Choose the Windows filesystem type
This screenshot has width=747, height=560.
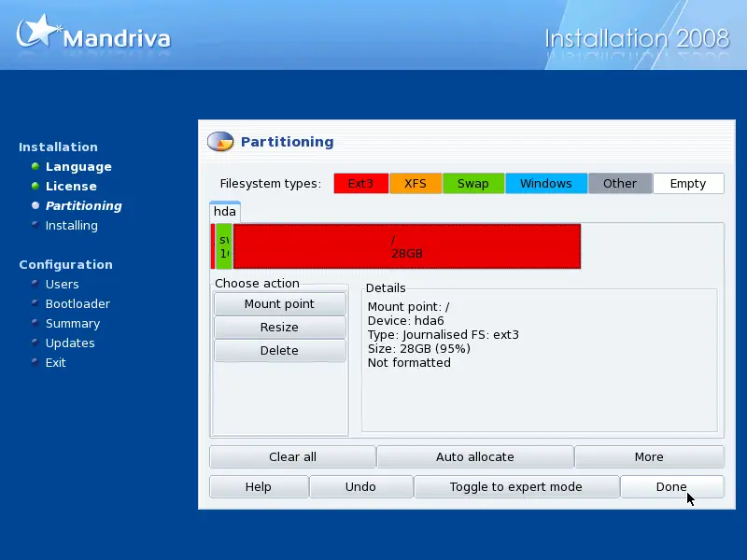point(546,183)
